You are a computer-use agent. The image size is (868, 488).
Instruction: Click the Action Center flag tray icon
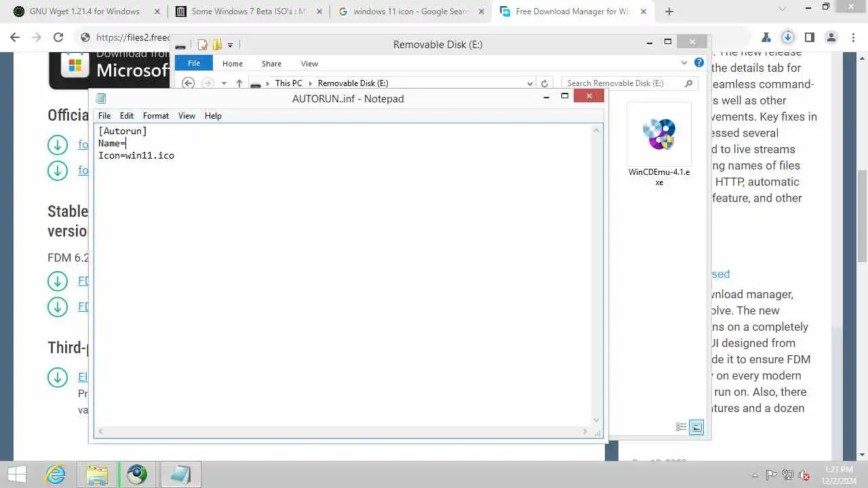(x=771, y=475)
